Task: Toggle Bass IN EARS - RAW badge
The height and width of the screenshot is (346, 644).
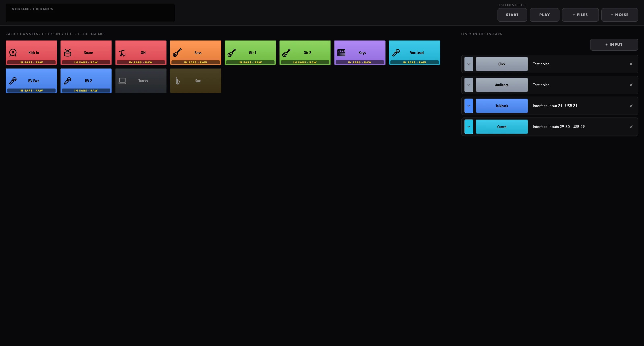Action: (195, 62)
